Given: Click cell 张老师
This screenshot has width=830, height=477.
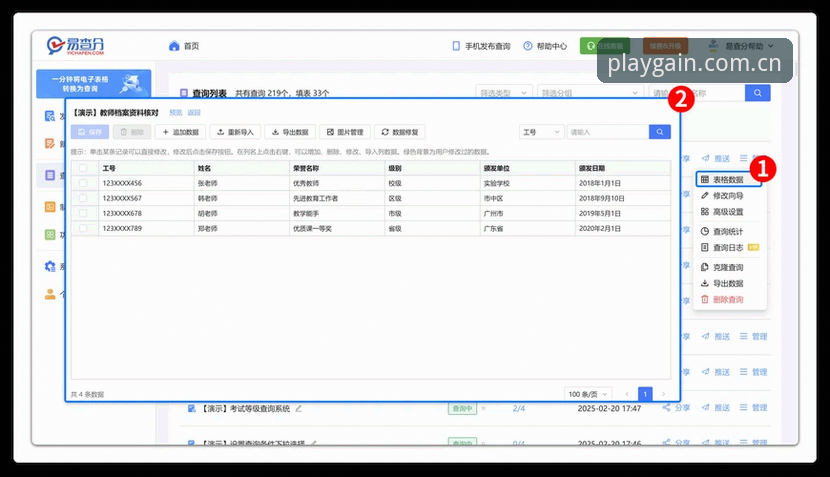Looking at the screenshot, I should click(208, 183).
